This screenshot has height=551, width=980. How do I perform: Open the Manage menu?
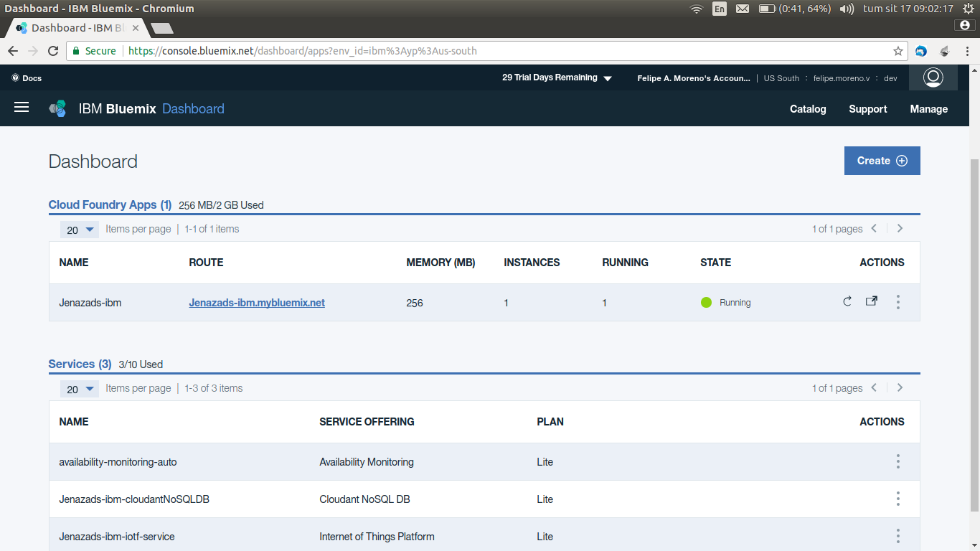(x=929, y=109)
